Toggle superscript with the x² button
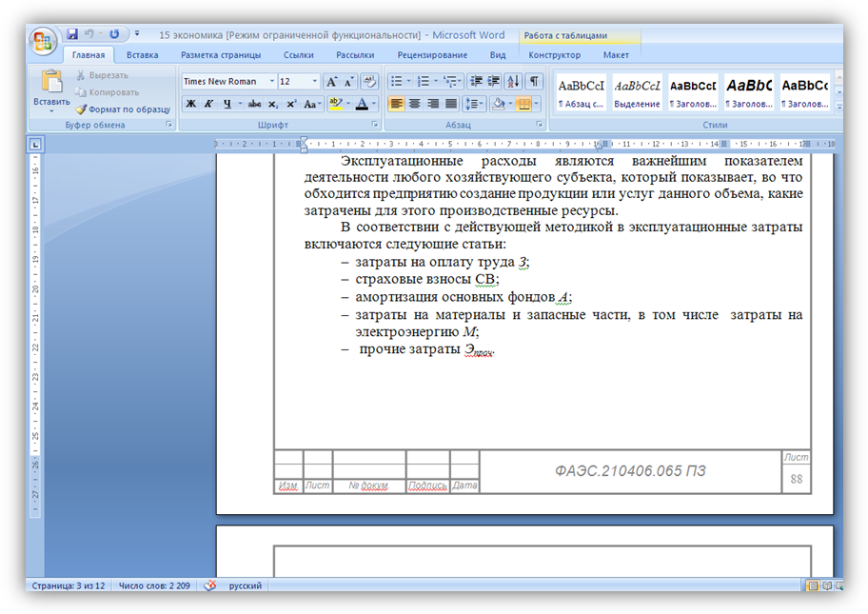Screen dimensions: 868x614 click(x=291, y=104)
